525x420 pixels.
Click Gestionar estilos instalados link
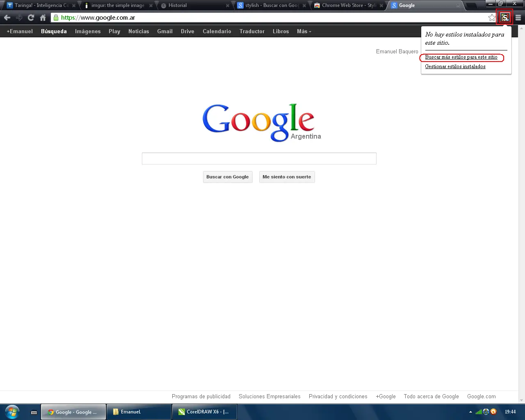(x=455, y=66)
